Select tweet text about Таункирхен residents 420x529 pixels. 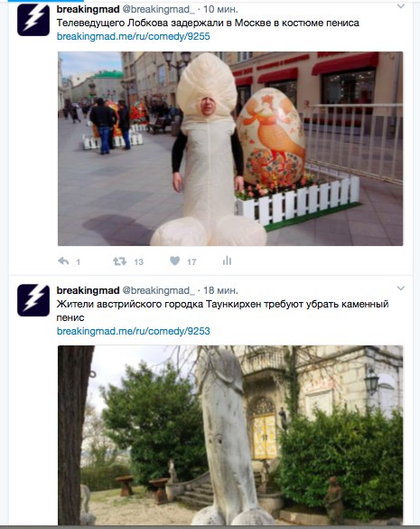[222, 311]
